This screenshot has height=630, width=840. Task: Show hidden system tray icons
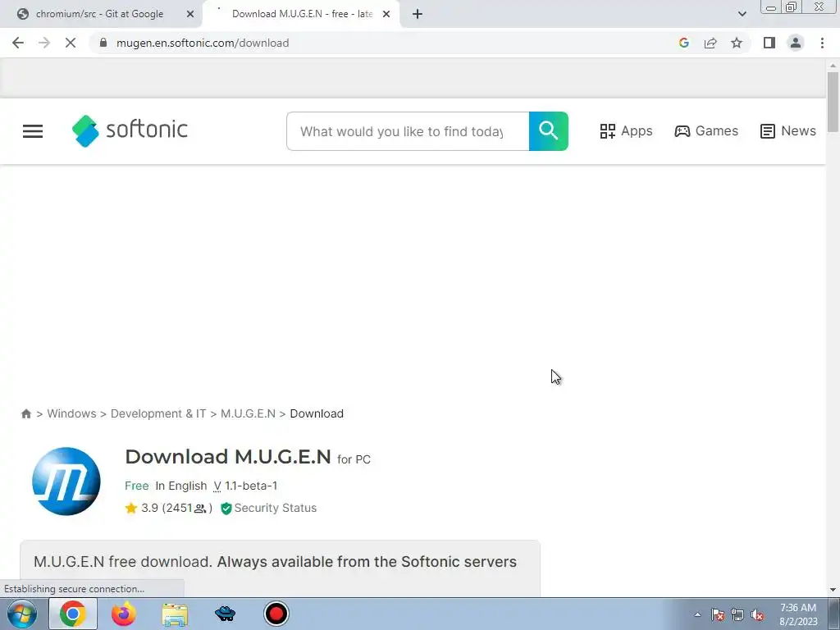(697, 614)
